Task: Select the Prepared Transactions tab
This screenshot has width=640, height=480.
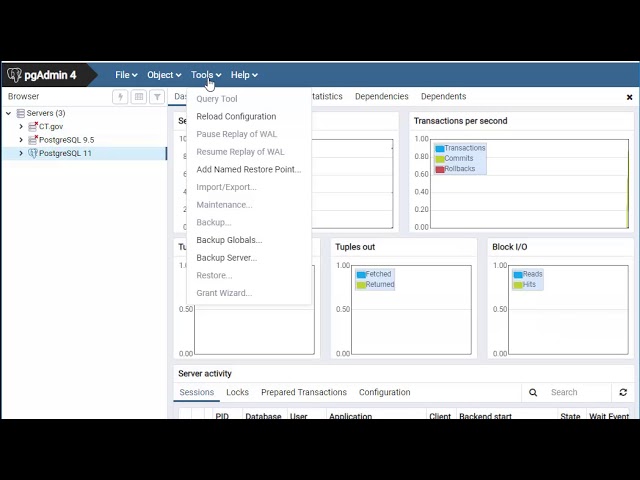Action: click(x=304, y=392)
